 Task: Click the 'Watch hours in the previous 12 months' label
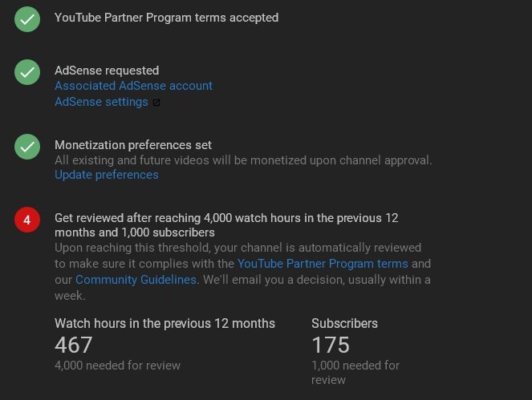coord(164,324)
